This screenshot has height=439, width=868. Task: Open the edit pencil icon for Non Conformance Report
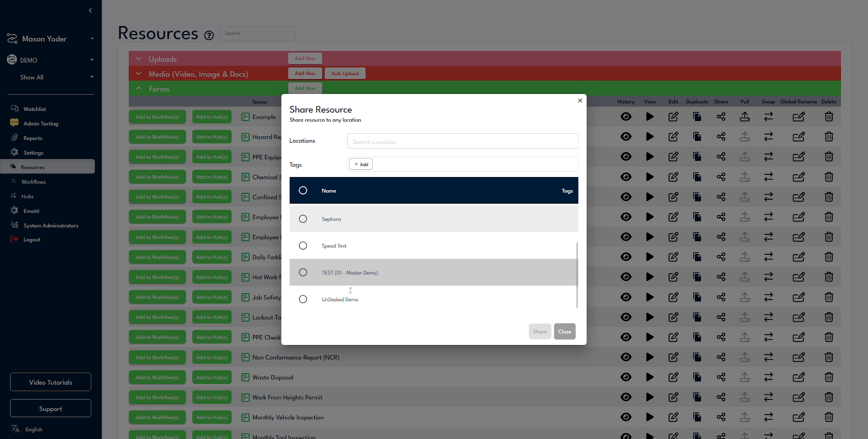(673, 357)
